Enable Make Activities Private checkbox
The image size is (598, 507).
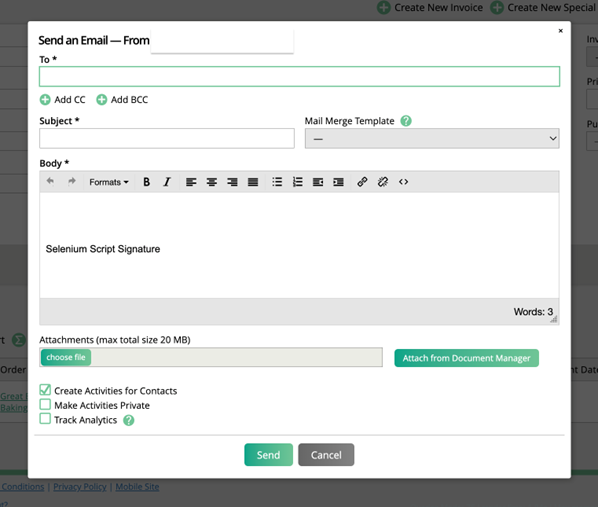45,404
